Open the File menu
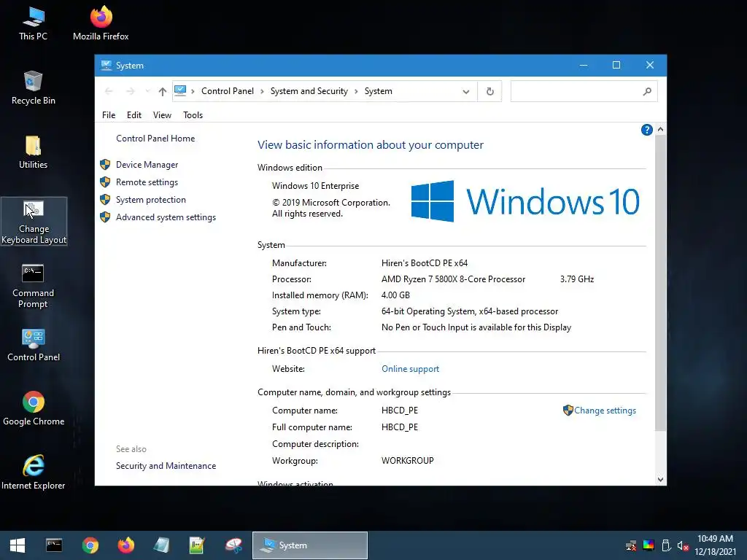Screen dimensions: 747x560 click(109, 114)
